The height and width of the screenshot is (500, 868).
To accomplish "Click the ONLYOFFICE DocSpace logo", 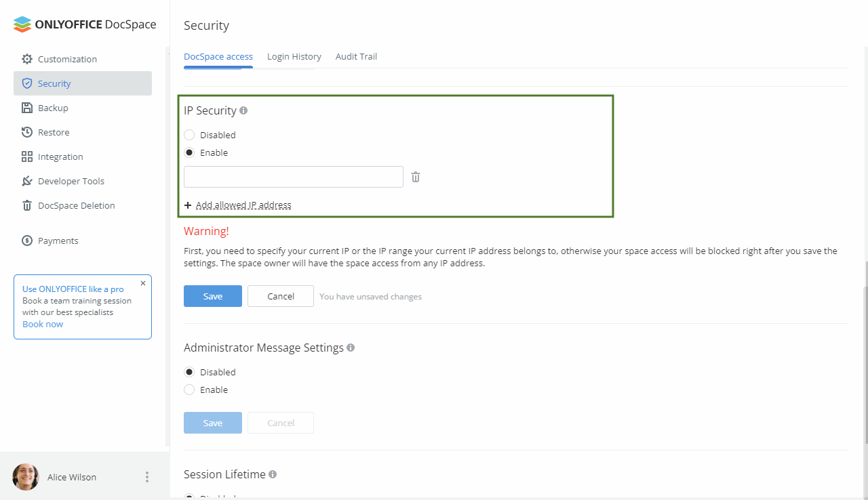I will 83,24.
